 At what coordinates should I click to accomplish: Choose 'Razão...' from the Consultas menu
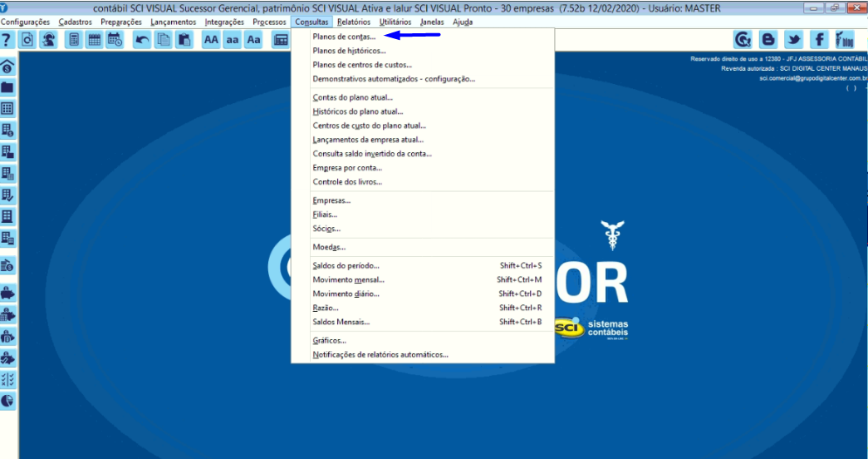click(326, 308)
